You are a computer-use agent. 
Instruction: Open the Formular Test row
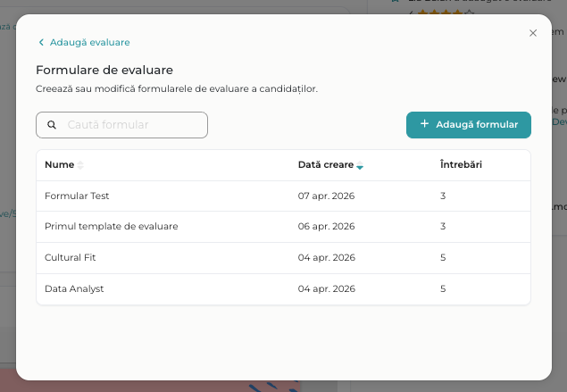pos(77,196)
